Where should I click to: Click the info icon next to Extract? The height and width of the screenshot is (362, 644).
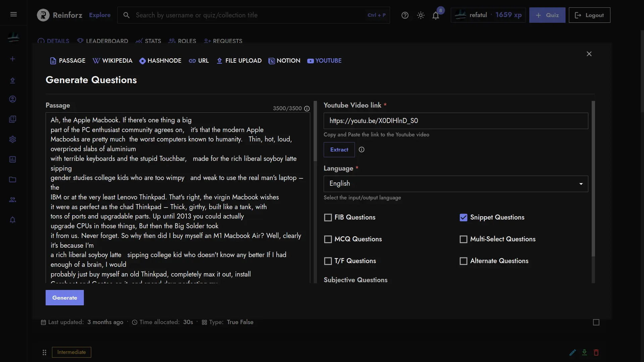coord(362,150)
